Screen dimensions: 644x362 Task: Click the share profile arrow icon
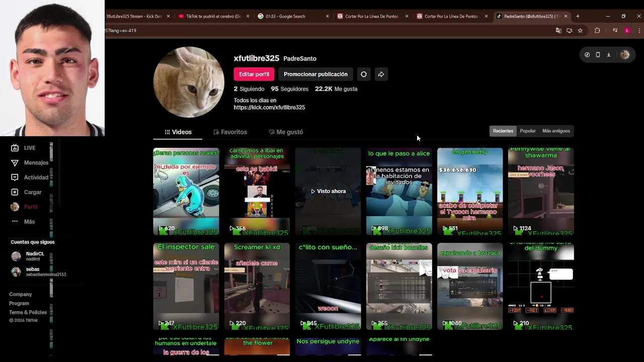381,74
